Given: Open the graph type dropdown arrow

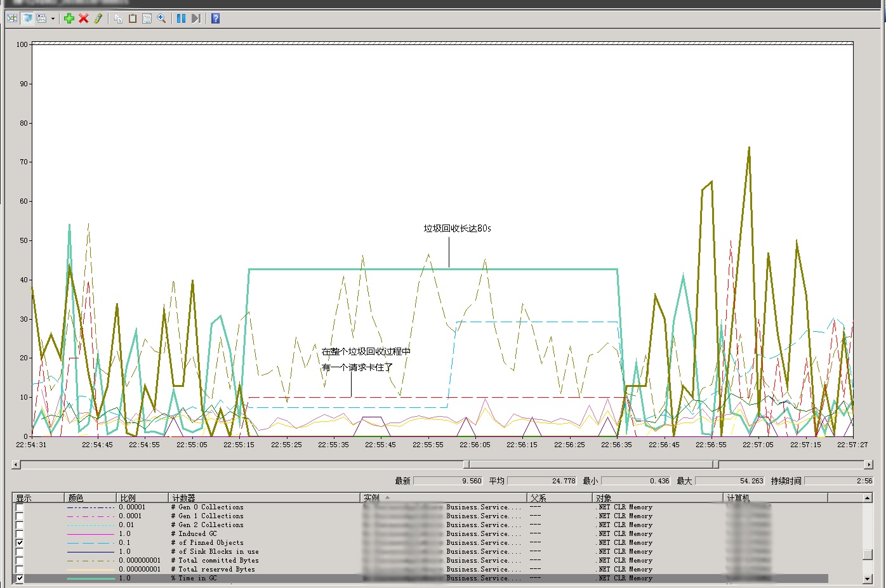Looking at the screenshot, I should click(x=53, y=18).
